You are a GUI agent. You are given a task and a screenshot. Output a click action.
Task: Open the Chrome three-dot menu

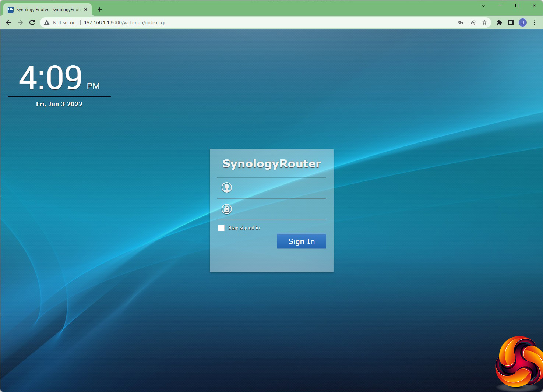[x=535, y=22]
